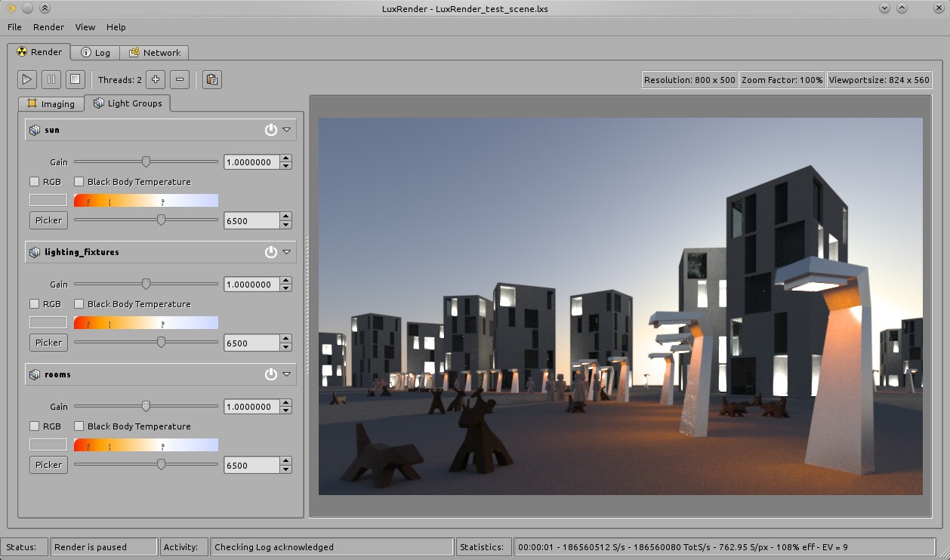Stop the render
Image resolution: width=950 pixels, height=560 pixels.
75,78
